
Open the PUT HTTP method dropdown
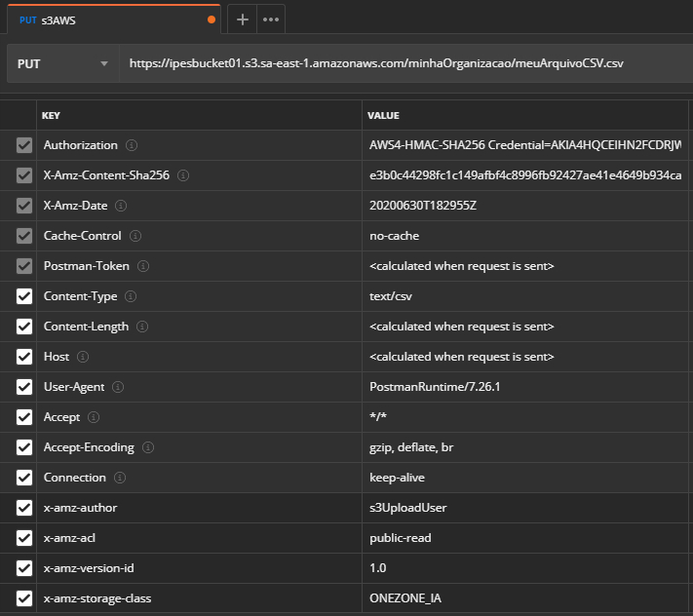62,63
